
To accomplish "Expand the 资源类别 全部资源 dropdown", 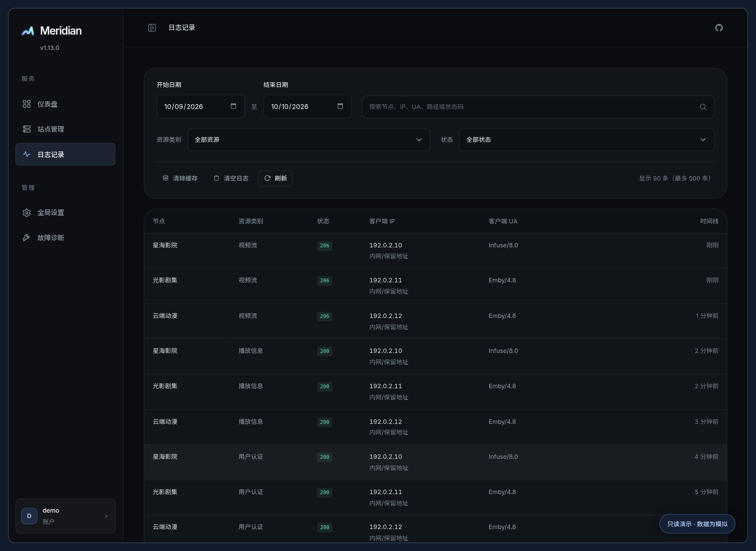I will pyautogui.click(x=308, y=139).
